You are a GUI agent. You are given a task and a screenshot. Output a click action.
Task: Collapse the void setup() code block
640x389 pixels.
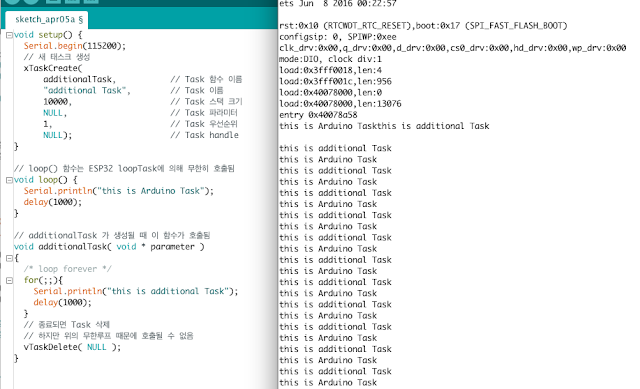tap(9, 35)
